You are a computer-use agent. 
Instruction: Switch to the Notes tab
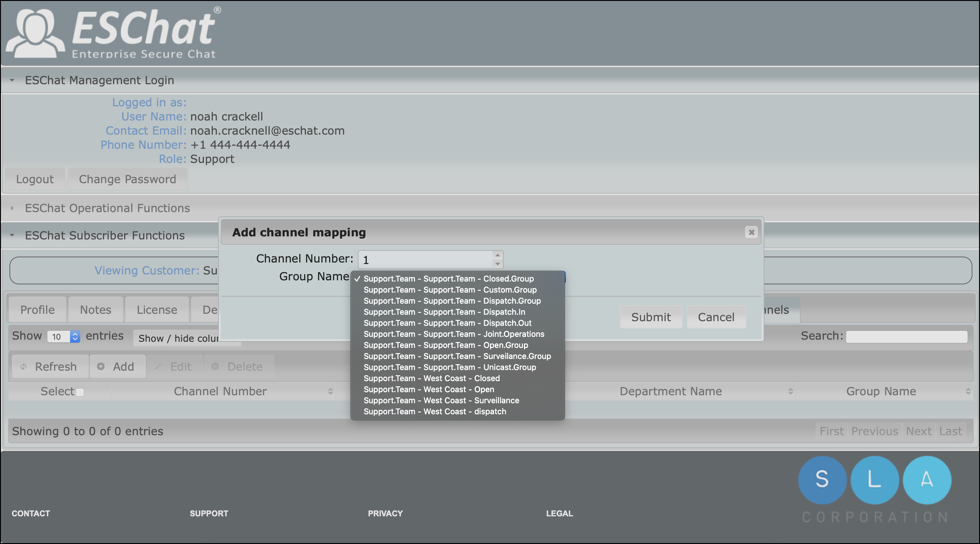coord(95,309)
